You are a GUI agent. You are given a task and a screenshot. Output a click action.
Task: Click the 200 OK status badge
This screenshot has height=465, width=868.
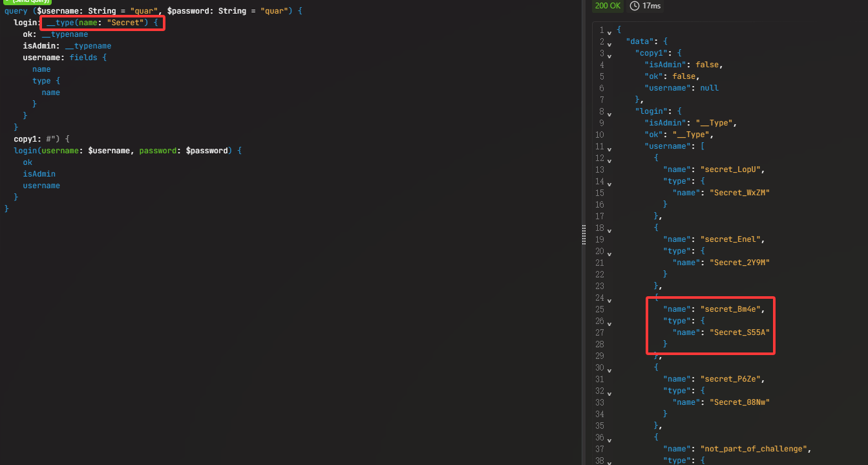click(607, 6)
